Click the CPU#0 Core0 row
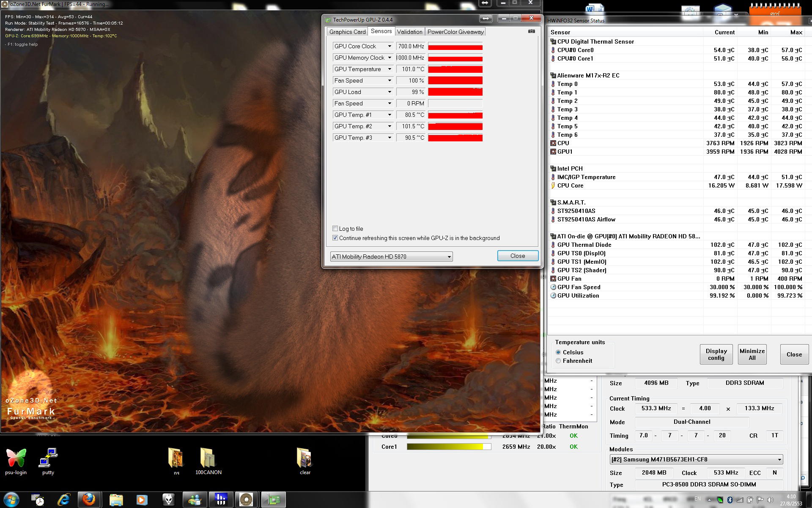812x508 pixels. click(x=677, y=50)
